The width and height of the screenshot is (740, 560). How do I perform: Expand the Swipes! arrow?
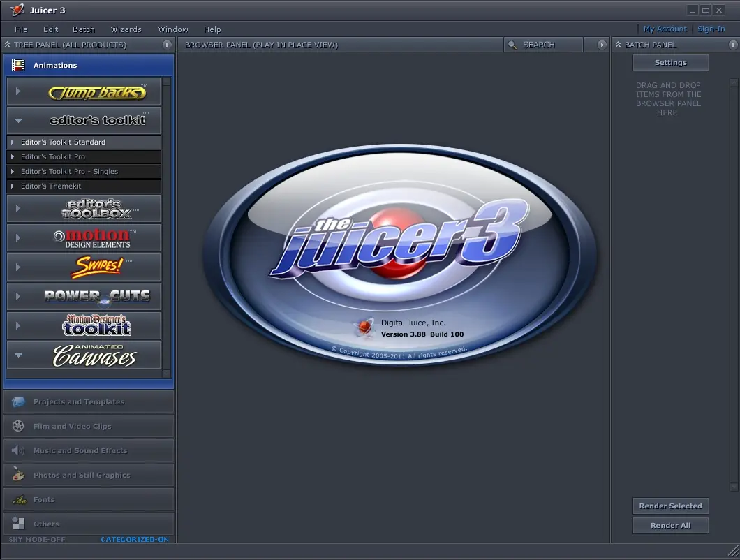18,267
